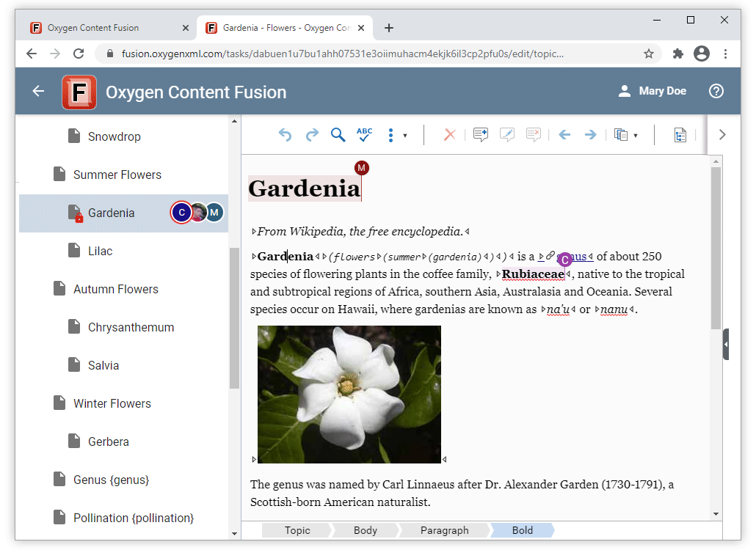Redo the last undone edit
Image resolution: width=756 pixels, height=550 pixels.
coord(313,135)
